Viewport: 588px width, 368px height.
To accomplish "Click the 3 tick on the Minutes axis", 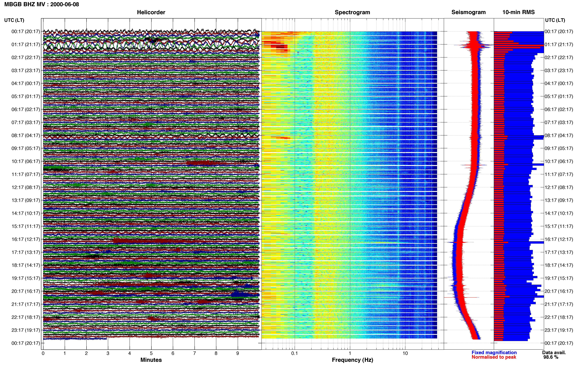I will (x=108, y=353).
